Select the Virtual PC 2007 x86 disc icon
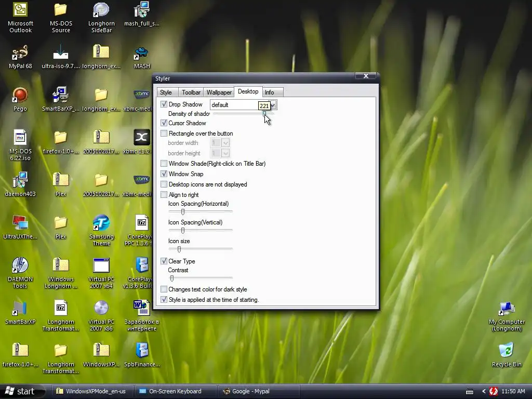The height and width of the screenshot is (399, 532). pos(101,309)
